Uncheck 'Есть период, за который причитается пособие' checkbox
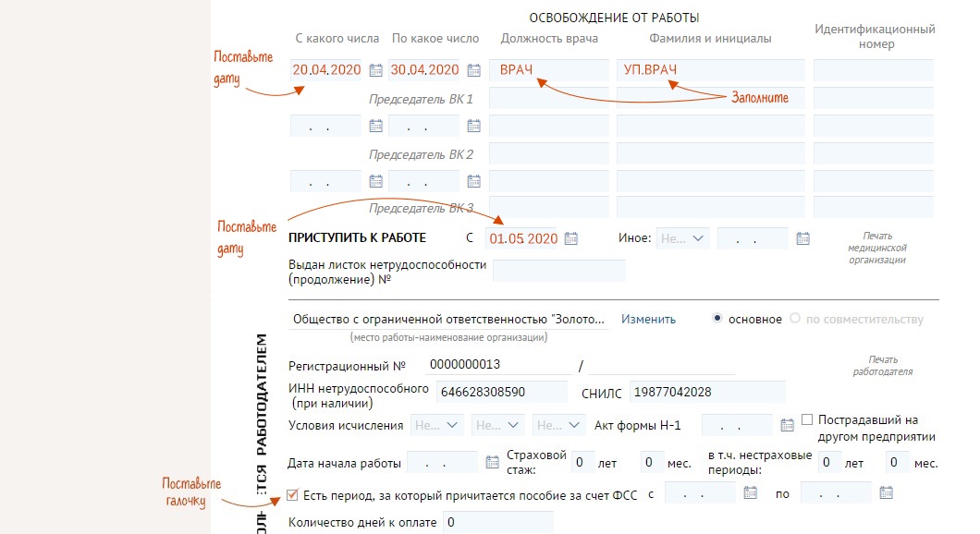This screenshot has height=534, width=980. tap(294, 494)
